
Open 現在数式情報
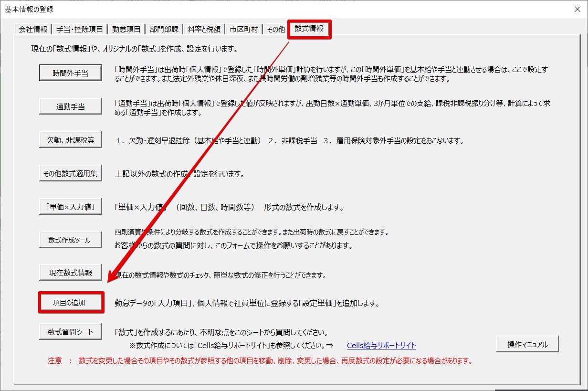pos(70,273)
